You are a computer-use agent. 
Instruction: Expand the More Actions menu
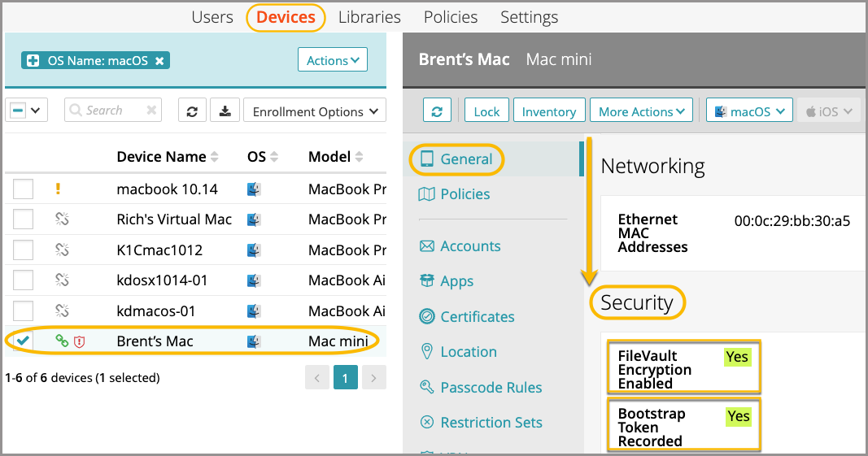tap(642, 111)
